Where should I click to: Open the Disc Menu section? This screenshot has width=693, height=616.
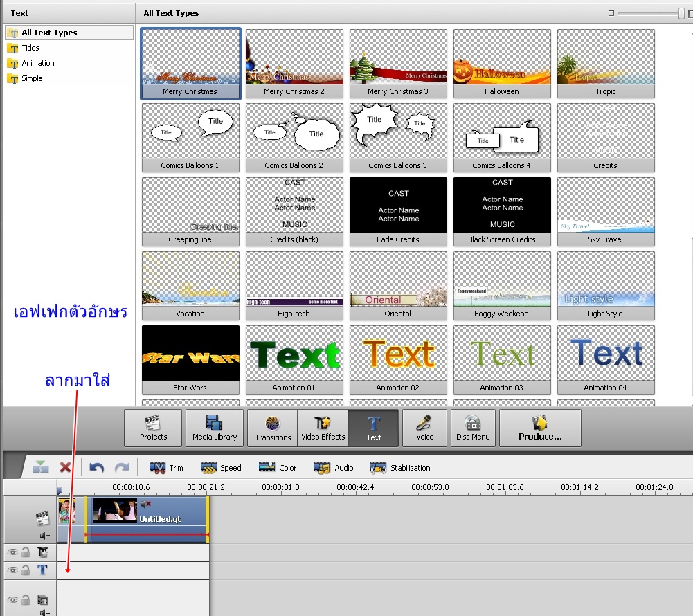coord(473,428)
